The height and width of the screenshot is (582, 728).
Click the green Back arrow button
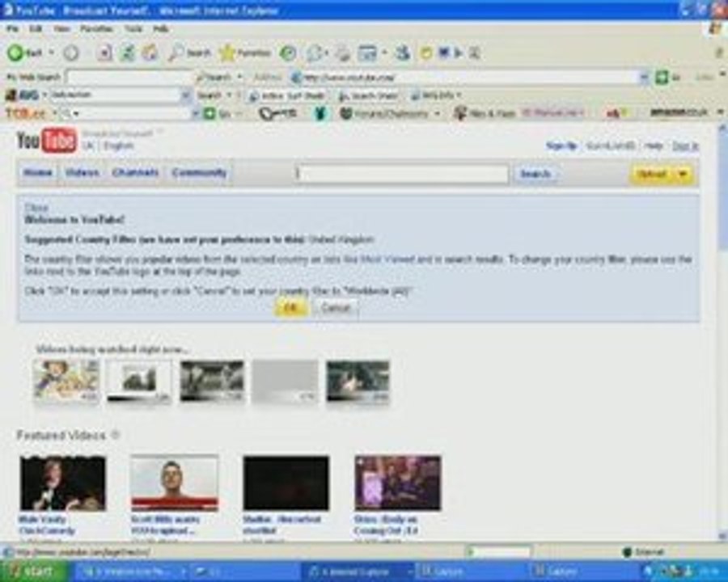15,53
